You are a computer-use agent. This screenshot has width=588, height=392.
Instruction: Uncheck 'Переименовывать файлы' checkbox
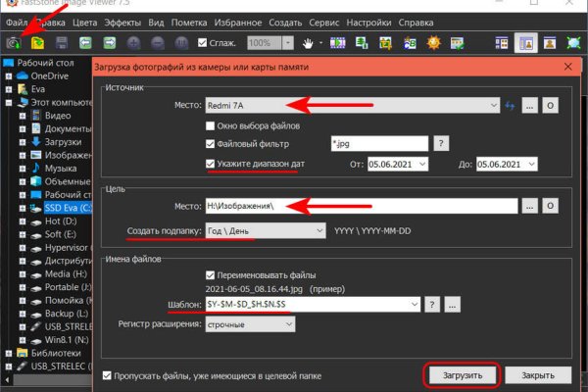pos(211,275)
